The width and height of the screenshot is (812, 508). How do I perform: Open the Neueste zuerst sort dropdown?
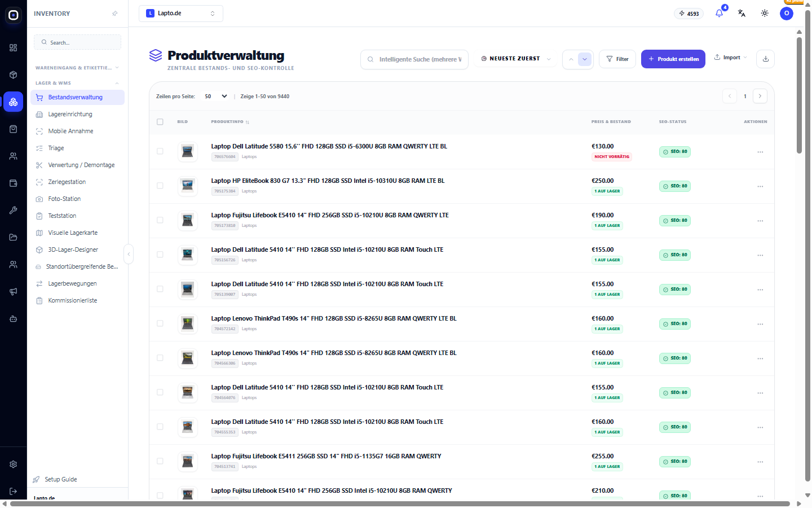coord(515,59)
